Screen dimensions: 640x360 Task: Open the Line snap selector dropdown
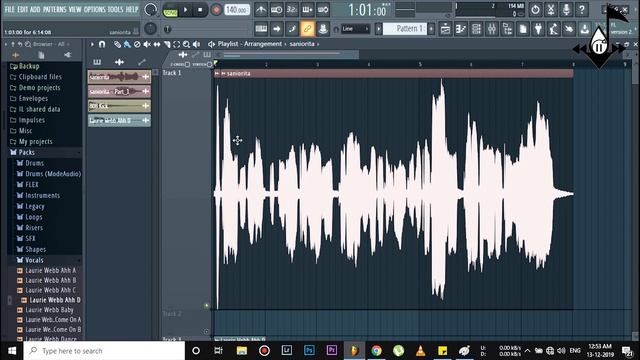[356, 29]
